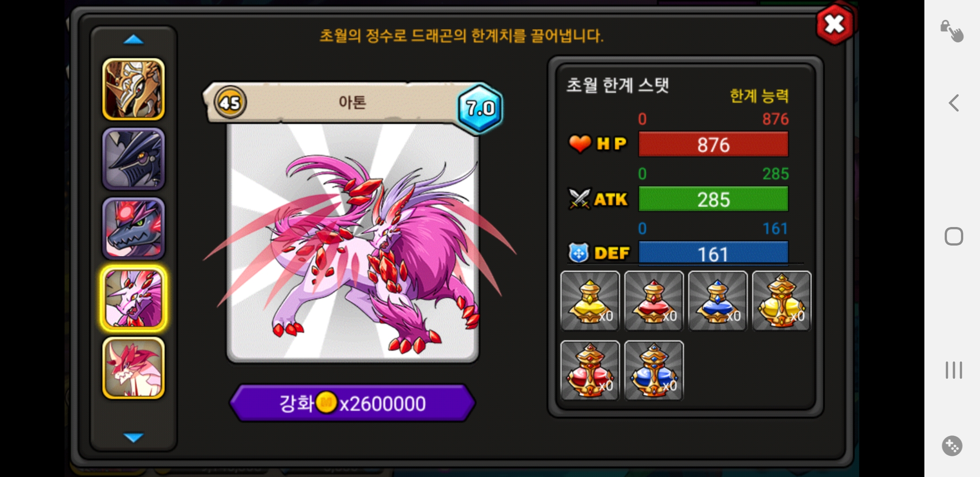Select the large ornate red essence potion
980x477 pixels.
(590, 371)
